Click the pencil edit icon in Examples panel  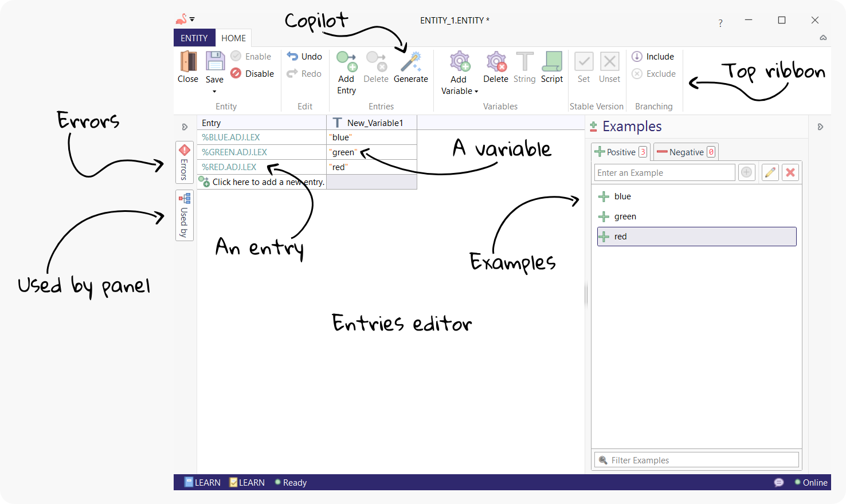[x=770, y=172]
